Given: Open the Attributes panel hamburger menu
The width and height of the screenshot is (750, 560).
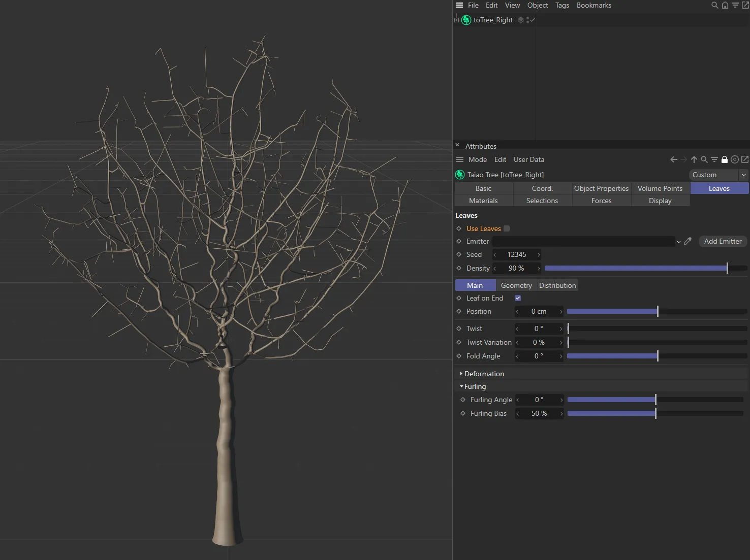Looking at the screenshot, I should pos(460,159).
